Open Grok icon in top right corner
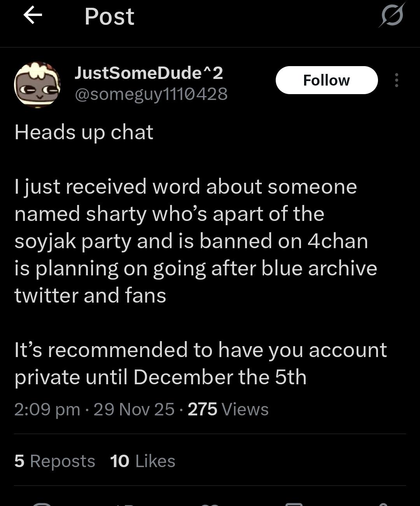Image resolution: width=420 pixels, height=506 pixels. 392,16
